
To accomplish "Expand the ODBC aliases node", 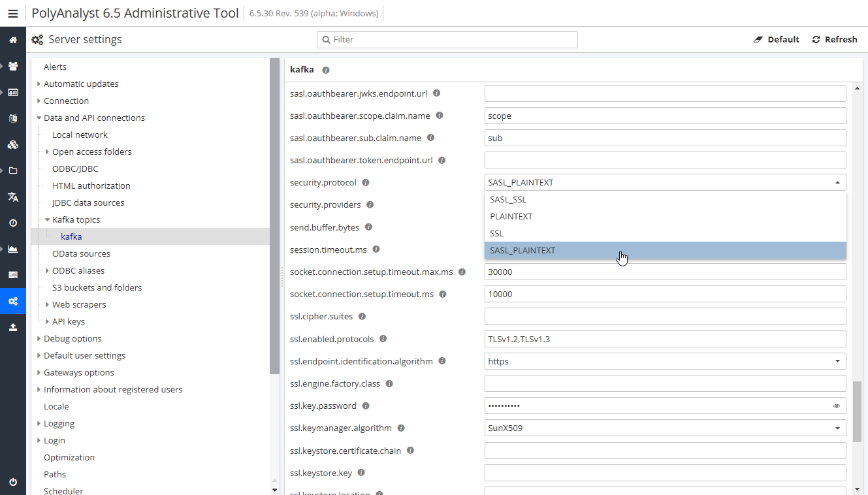I will click(48, 270).
